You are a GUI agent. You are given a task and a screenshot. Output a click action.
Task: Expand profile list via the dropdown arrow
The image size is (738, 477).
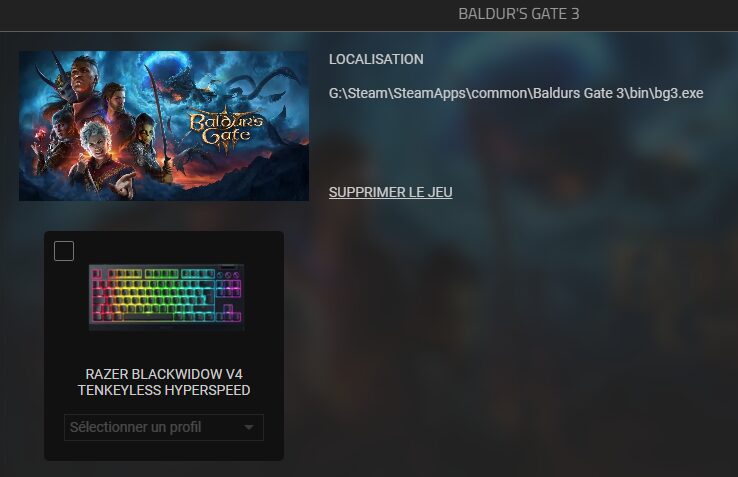tap(249, 428)
